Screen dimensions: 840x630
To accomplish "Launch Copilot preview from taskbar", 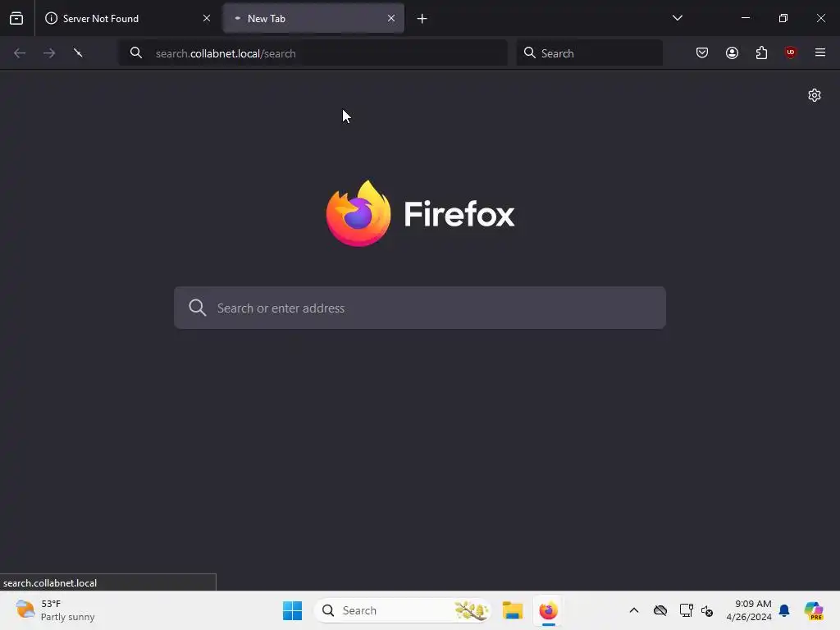I will (813, 610).
